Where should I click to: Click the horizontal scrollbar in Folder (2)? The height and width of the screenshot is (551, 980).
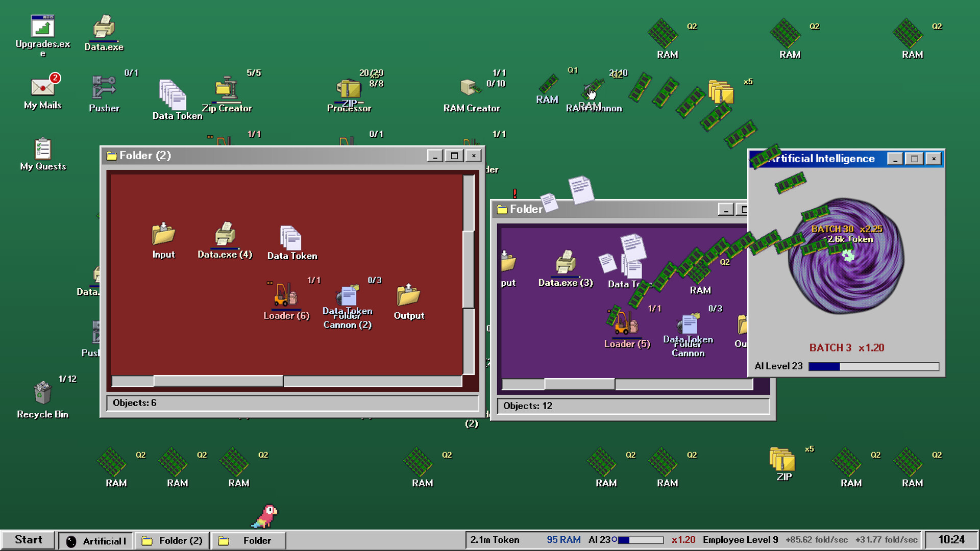pyautogui.click(x=287, y=381)
